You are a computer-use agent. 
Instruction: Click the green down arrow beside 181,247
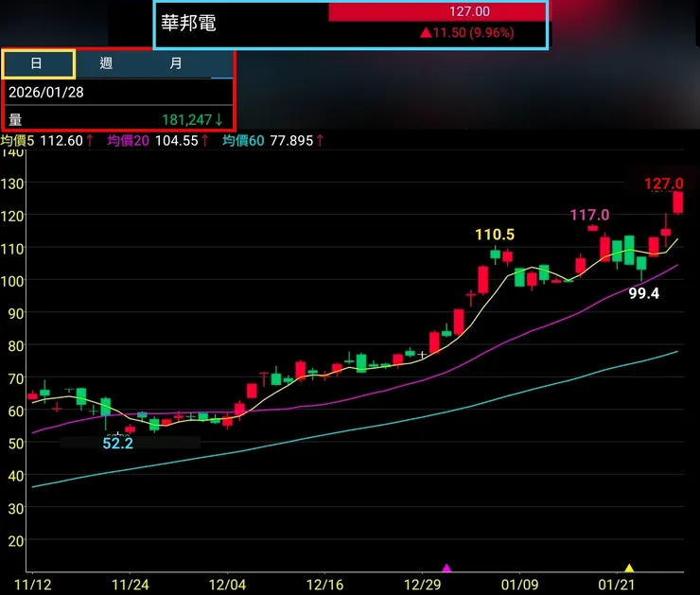tap(219, 119)
